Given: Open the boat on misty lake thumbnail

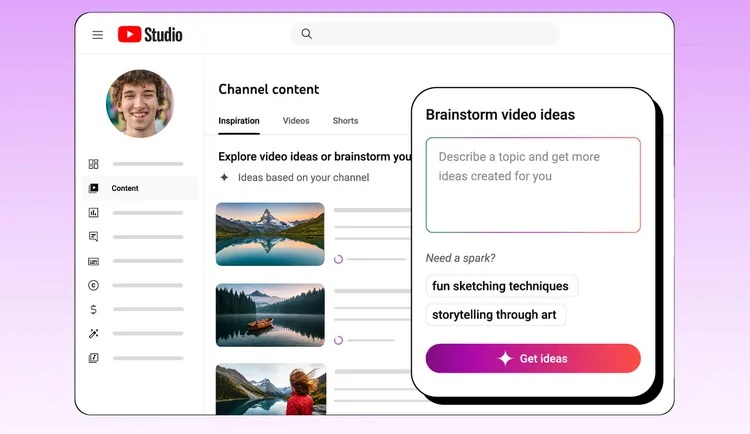Looking at the screenshot, I should point(270,315).
